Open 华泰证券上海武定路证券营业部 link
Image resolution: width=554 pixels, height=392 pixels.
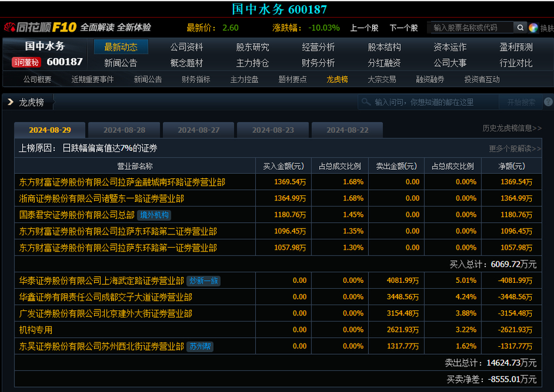101,281
